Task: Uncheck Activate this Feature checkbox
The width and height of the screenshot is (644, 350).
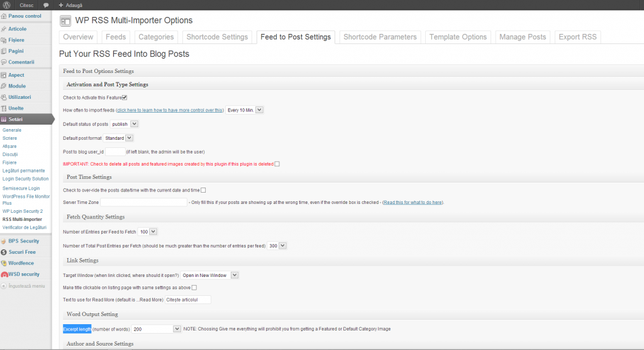Action: click(125, 98)
